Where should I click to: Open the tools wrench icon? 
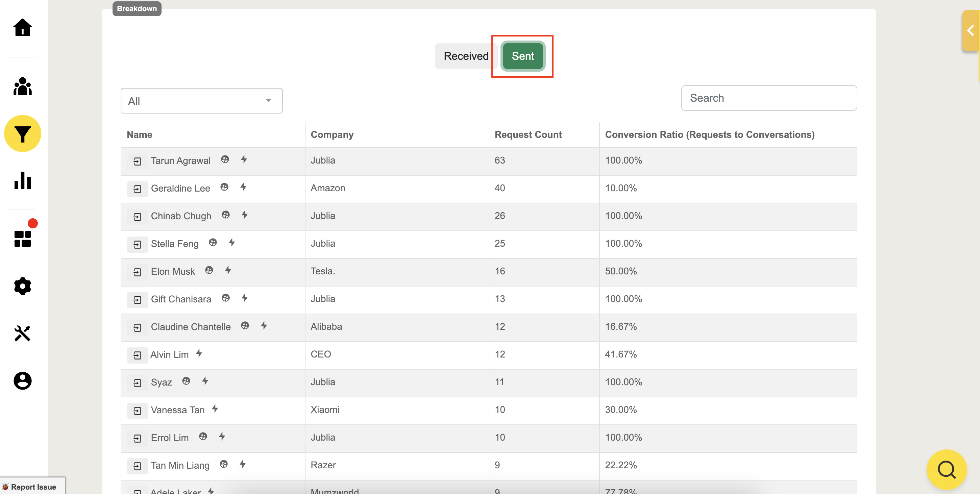[22, 333]
